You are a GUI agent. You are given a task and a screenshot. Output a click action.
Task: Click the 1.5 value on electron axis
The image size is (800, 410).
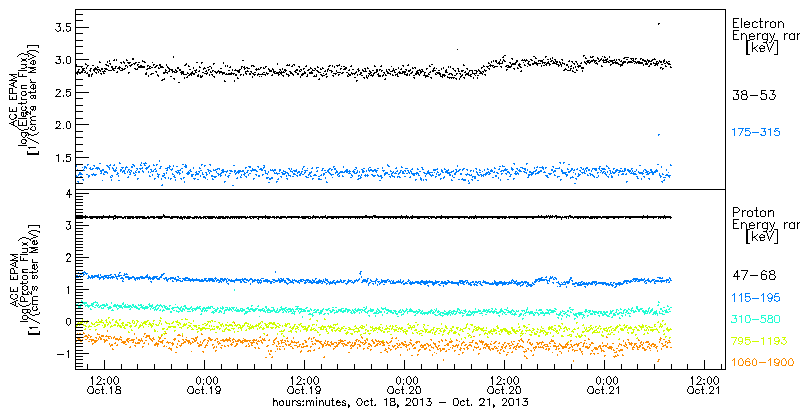(x=63, y=158)
